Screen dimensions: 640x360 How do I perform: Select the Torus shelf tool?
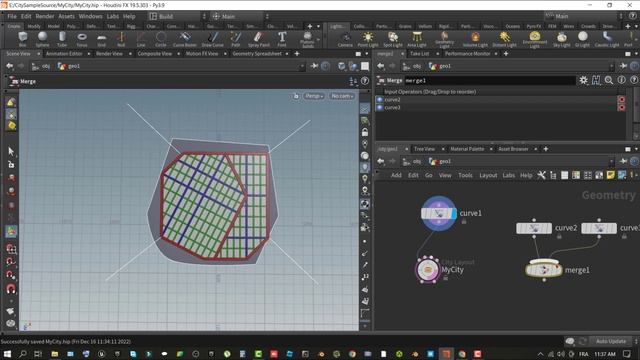[82, 39]
